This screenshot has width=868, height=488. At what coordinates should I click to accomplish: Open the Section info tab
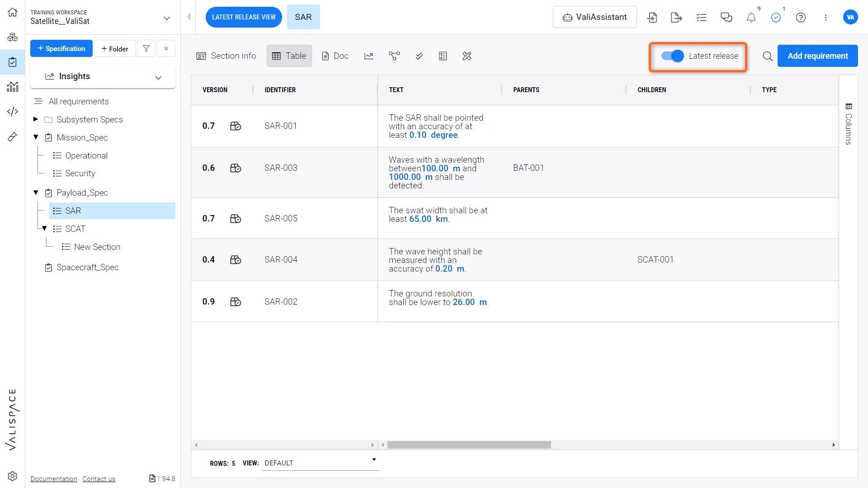(226, 56)
